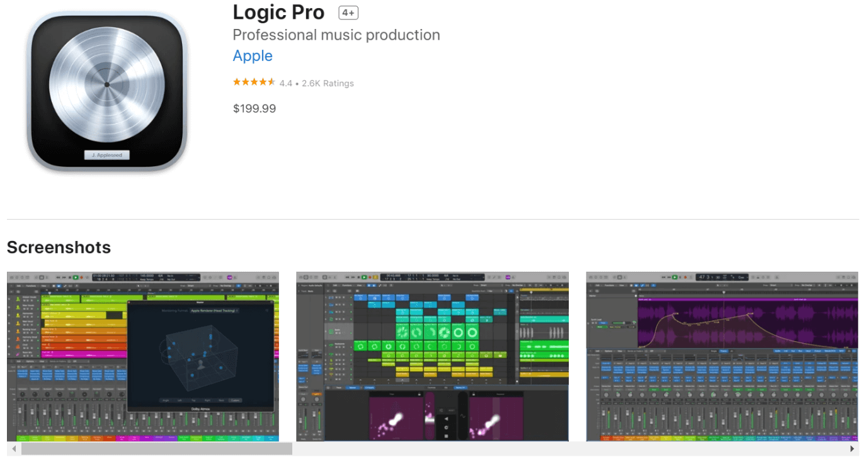Click the 4+ age rating badge
The image size is (868, 460).
[348, 13]
